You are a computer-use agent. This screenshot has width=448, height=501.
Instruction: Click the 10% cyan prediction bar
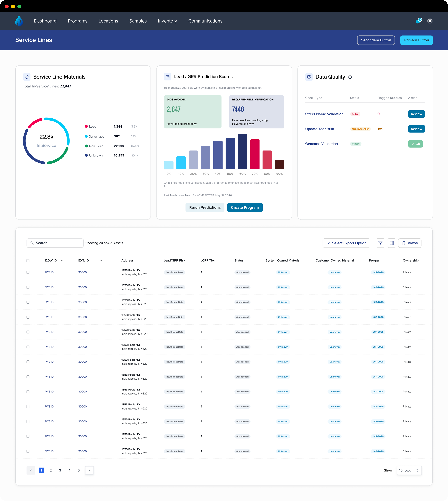click(x=181, y=163)
